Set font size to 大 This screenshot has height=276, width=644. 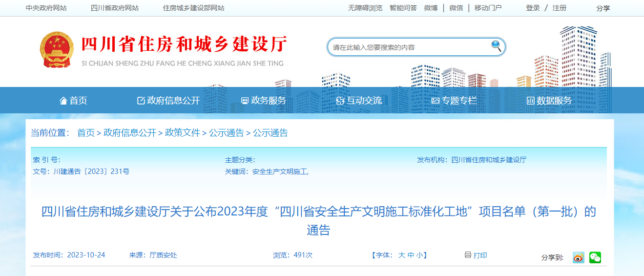point(401,255)
